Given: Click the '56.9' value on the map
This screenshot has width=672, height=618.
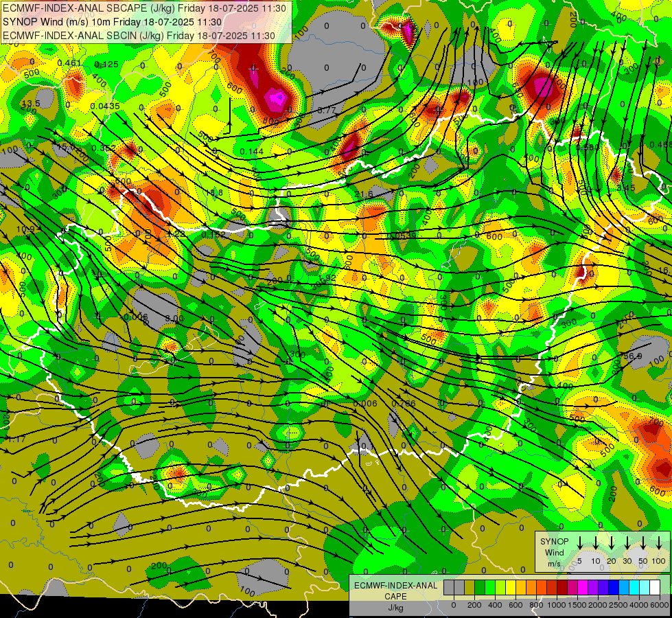Looking at the screenshot, I should [633, 356].
